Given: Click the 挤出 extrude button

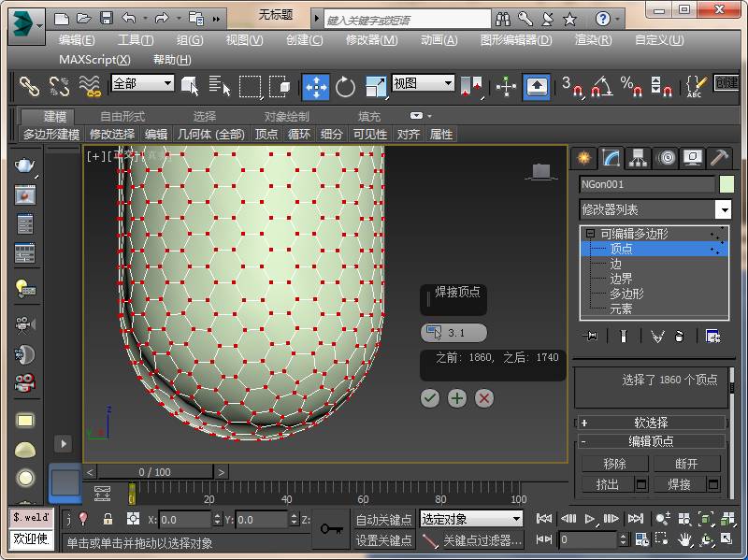Looking at the screenshot, I should coord(608,484).
